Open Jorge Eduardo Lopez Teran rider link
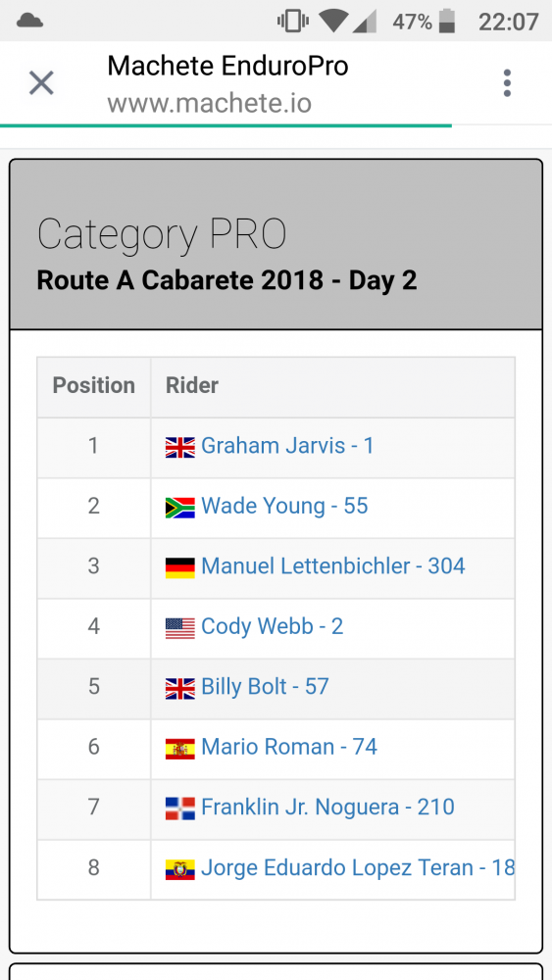The height and width of the screenshot is (980, 552). [358, 867]
